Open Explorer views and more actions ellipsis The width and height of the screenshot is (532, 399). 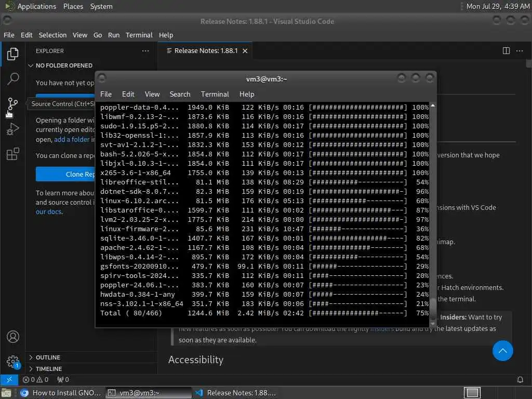[x=145, y=51]
